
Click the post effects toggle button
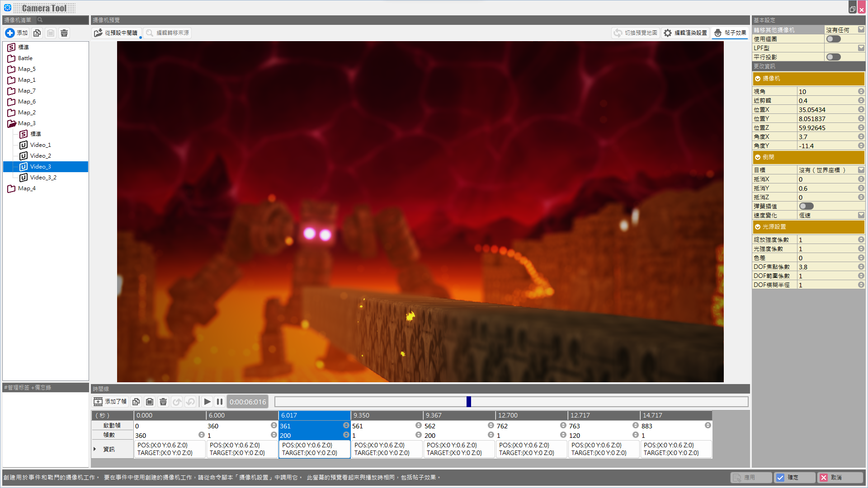(x=730, y=33)
